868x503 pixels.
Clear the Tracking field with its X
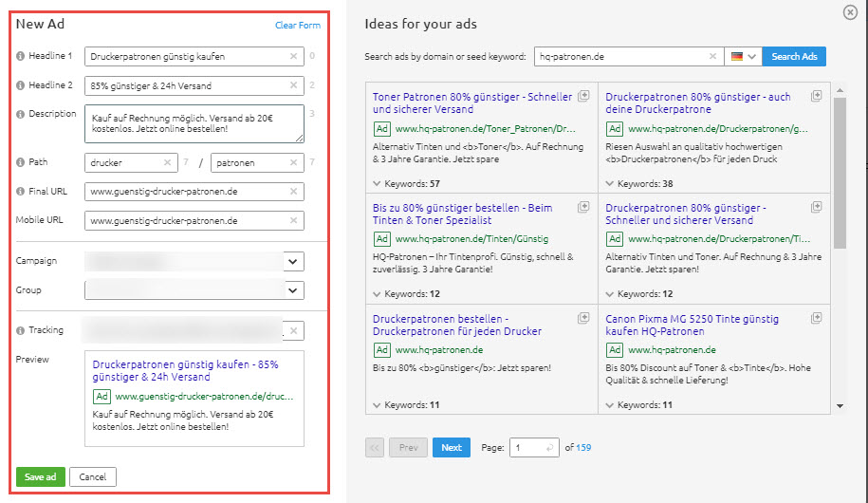pos(293,330)
